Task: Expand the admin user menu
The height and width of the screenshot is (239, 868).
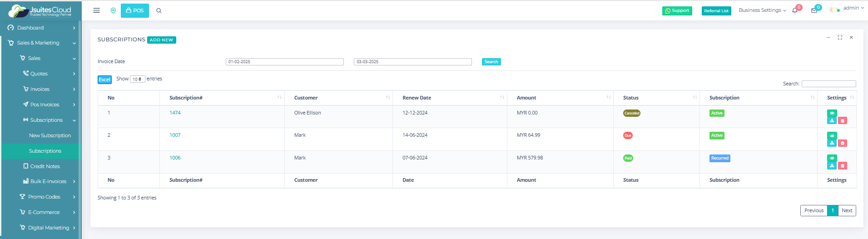Action: 847,9
